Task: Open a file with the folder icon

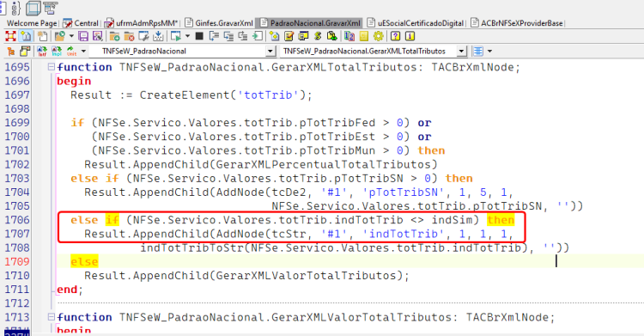Action: click(59, 36)
